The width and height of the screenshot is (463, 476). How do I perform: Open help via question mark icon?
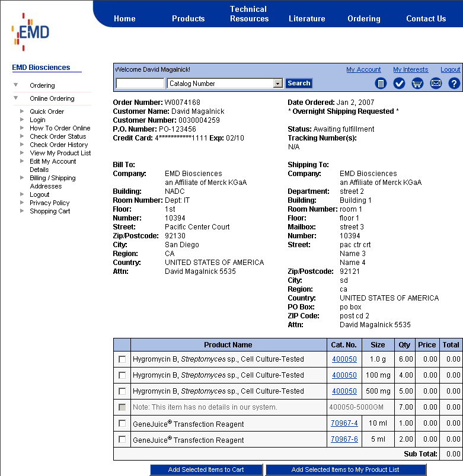click(x=454, y=84)
